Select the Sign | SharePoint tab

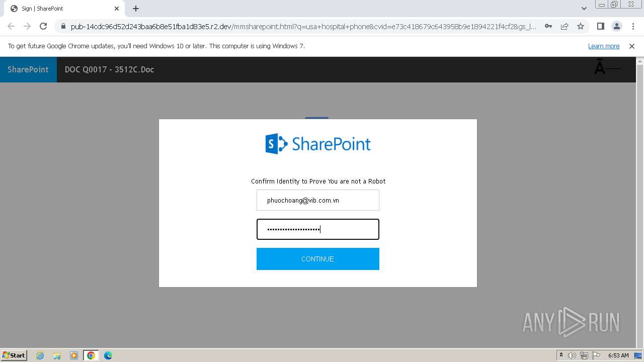(64, 9)
